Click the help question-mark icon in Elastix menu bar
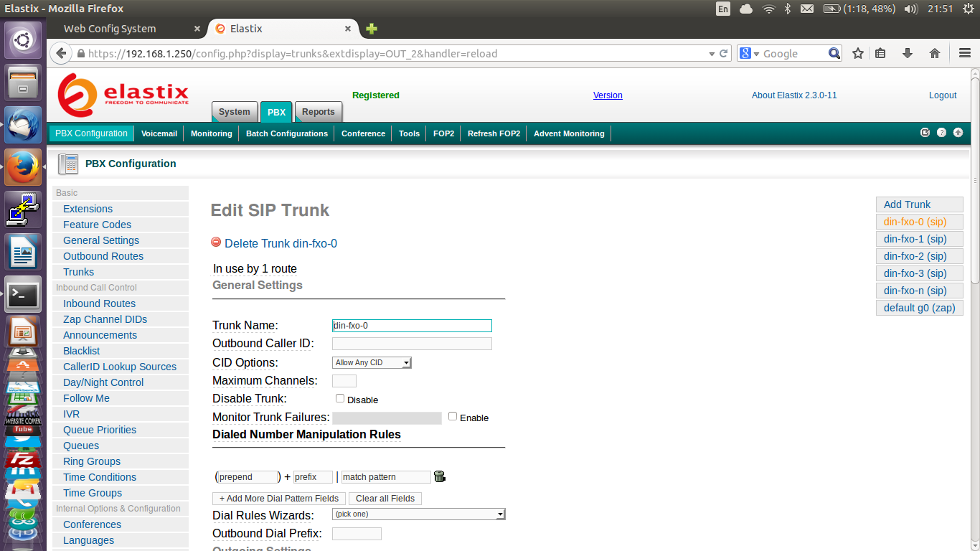This screenshot has width=980, height=551. coord(941,133)
